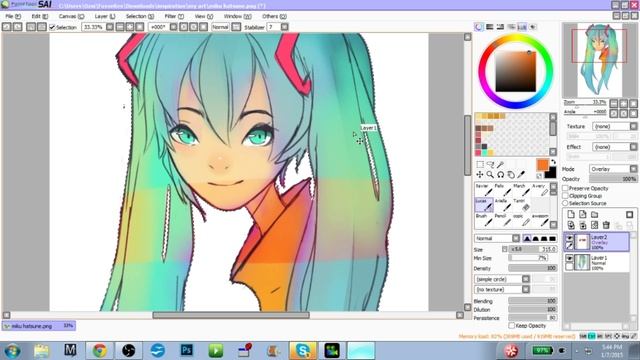Screen dimensions: 640x360
Task: Enable Preserve Opacity checkbox
Action: pyautogui.click(x=565, y=189)
